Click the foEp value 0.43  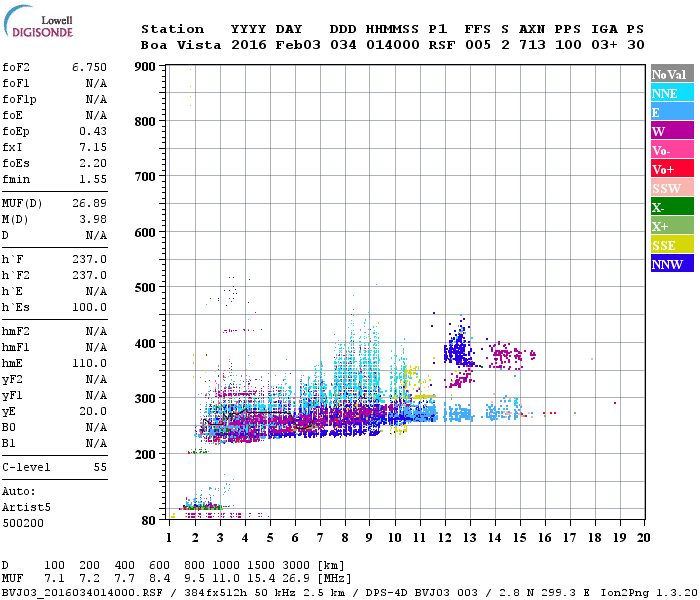[93, 131]
